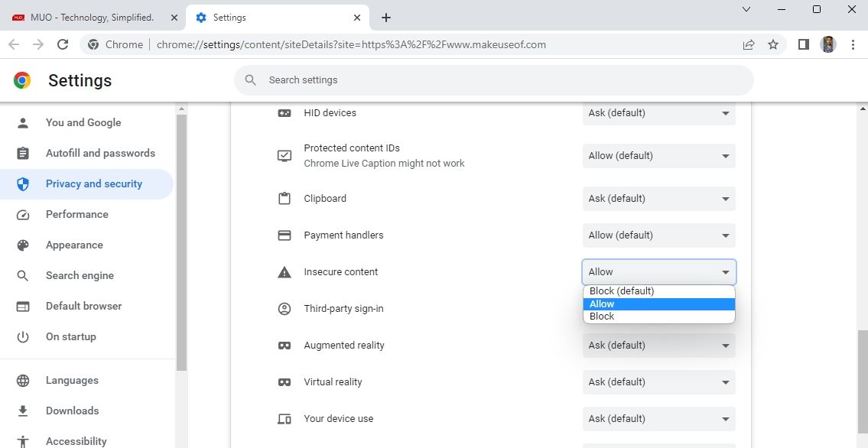Click the Payment handlers card icon
The width and height of the screenshot is (868, 448).
(284, 235)
